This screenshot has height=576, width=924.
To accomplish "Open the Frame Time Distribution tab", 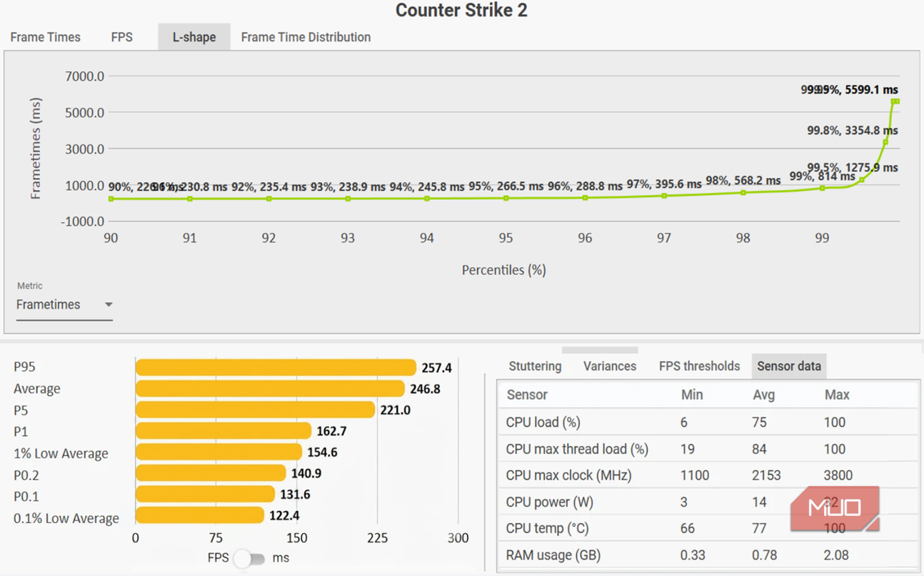I will point(306,37).
